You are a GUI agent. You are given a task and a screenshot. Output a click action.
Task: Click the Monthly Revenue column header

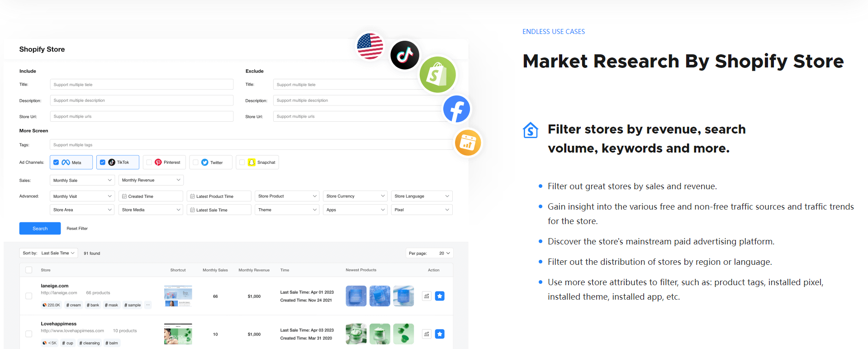tap(254, 270)
